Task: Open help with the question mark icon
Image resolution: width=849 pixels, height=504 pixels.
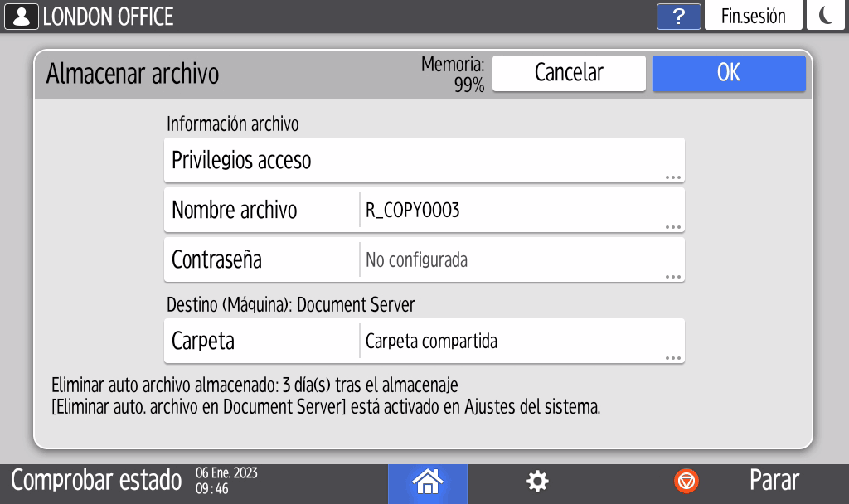Action: 678,17
